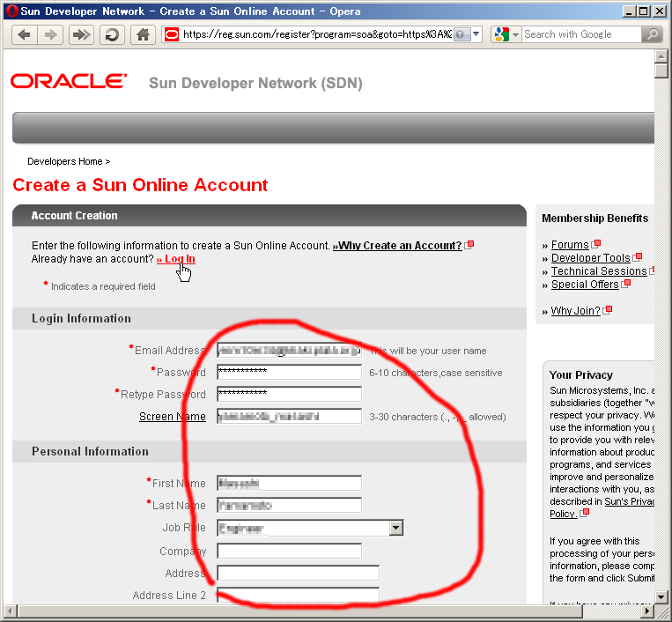Click the Email Address field

point(289,351)
